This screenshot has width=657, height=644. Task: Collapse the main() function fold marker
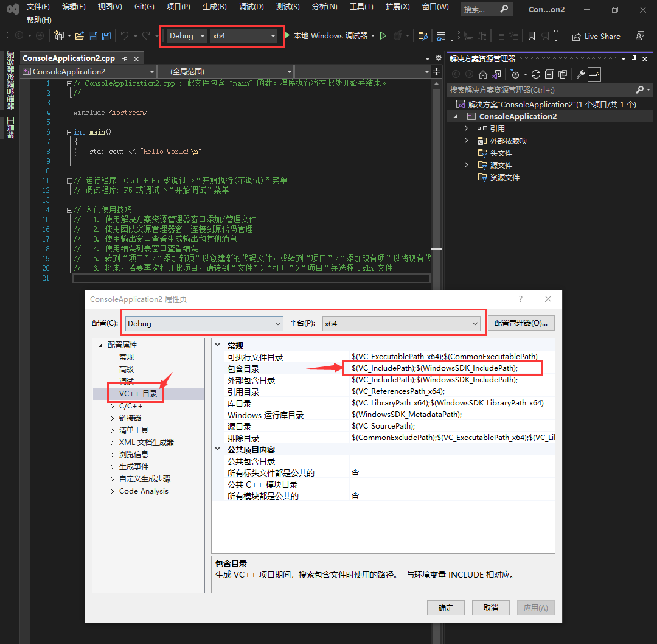point(69,132)
